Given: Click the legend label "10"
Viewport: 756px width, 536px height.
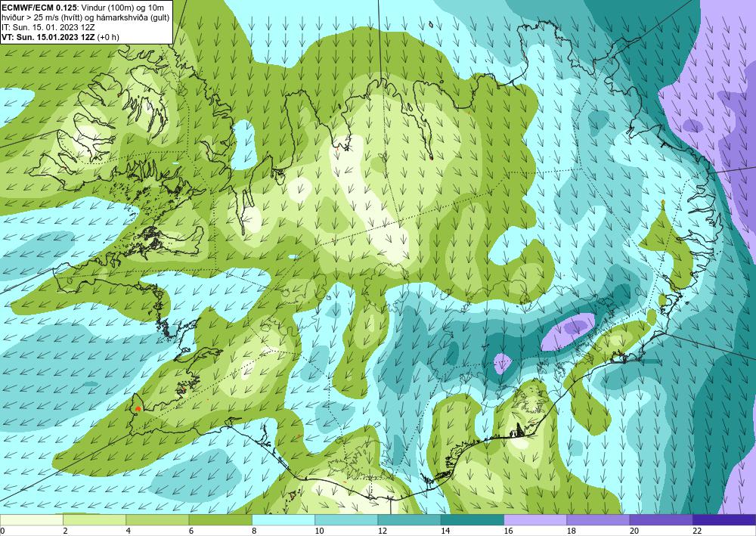Looking at the screenshot, I should click(320, 531).
